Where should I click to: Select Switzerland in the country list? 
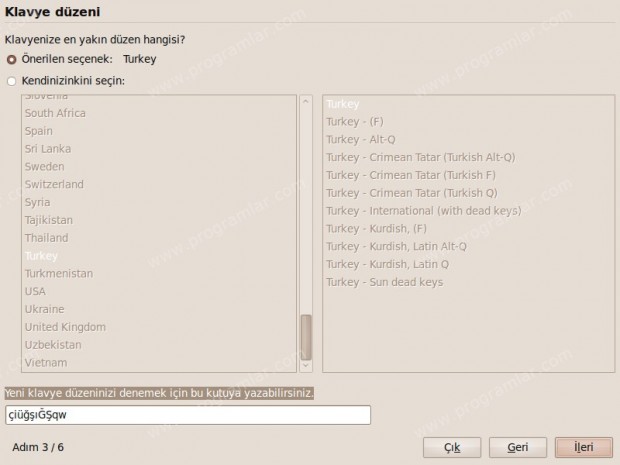[54, 184]
